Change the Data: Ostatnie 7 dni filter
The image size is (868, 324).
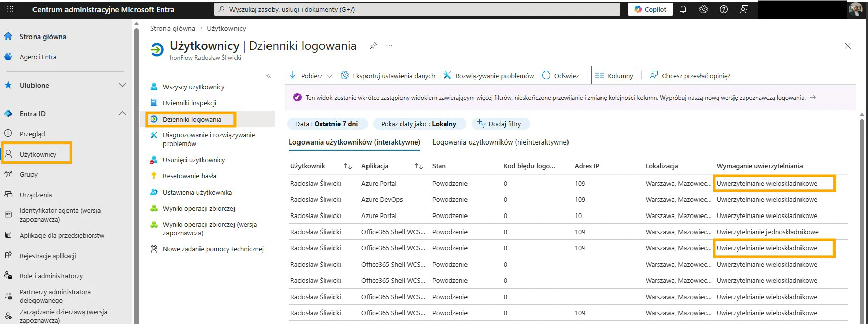coord(326,124)
